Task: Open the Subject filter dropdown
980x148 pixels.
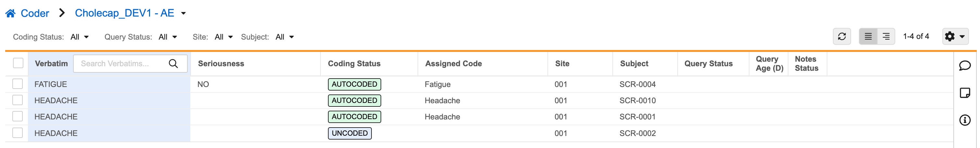Action: tap(284, 37)
